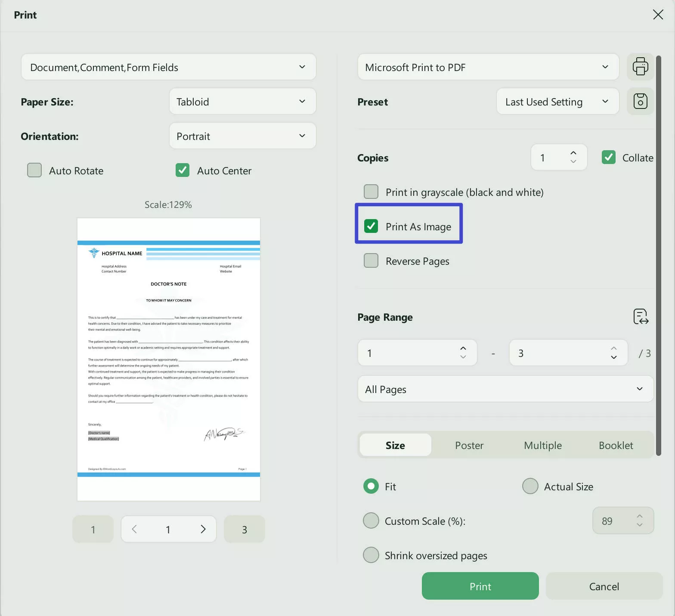The height and width of the screenshot is (616, 675).
Task: Decrease the page range end value
Action: coord(614,357)
